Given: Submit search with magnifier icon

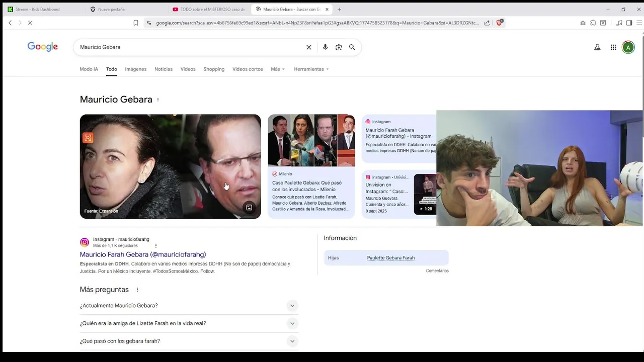Looking at the screenshot, I should click(352, 47).
